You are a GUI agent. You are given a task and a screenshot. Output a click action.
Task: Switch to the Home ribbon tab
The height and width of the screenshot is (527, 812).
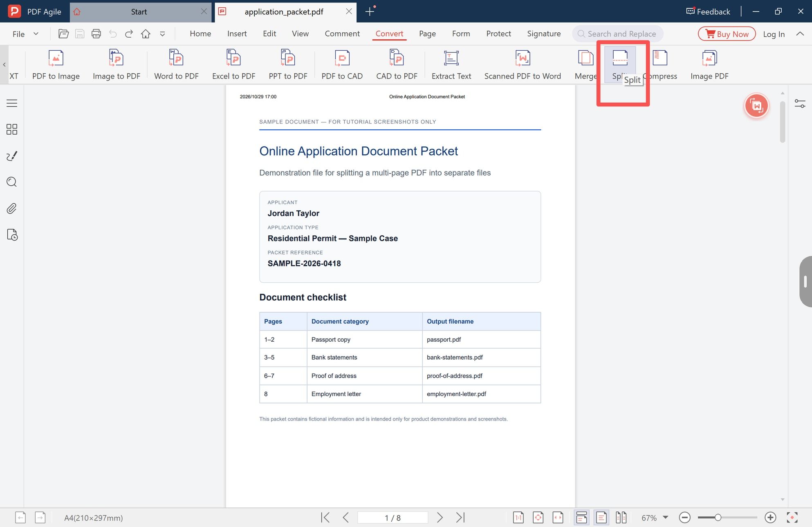point(200,34)
